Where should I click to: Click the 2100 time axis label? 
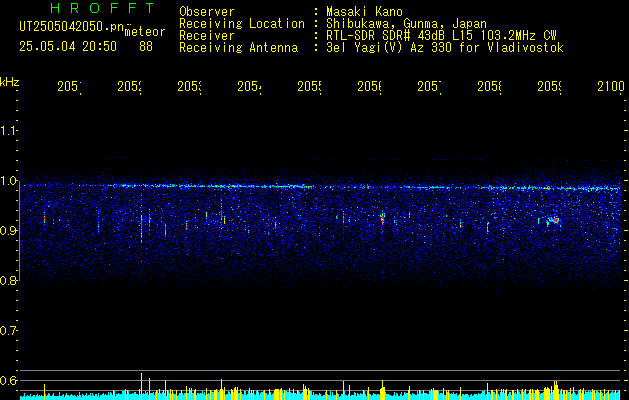pyautogui.click(x=611, y=86)
